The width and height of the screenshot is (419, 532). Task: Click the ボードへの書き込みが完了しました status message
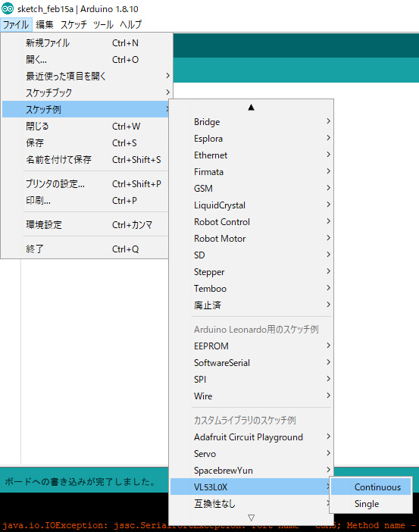(x=80, y=481)
